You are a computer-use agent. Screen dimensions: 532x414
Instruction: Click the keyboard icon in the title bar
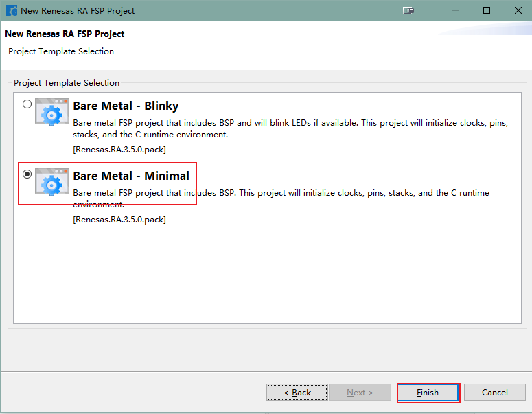pyautogui.click(x=408, y=10)
